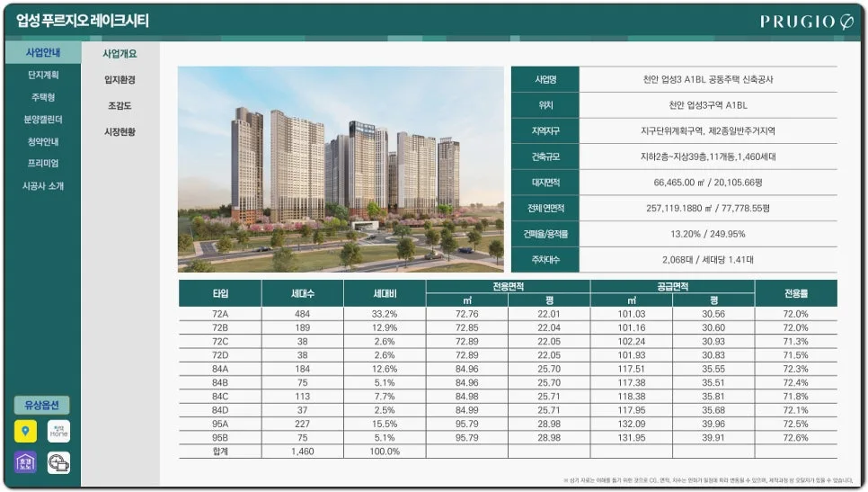Click the 1,460 total households cell

point(302,452)
